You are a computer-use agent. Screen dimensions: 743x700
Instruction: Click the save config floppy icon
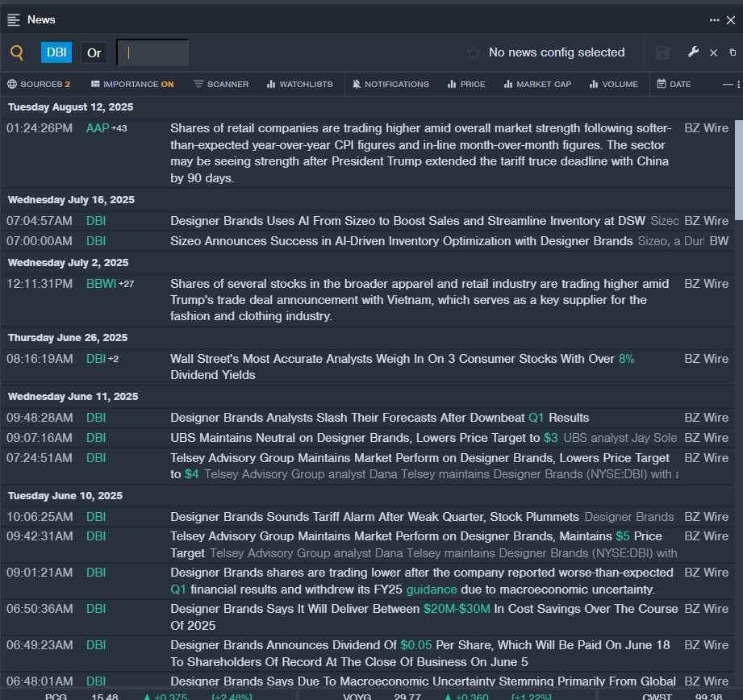662,52
